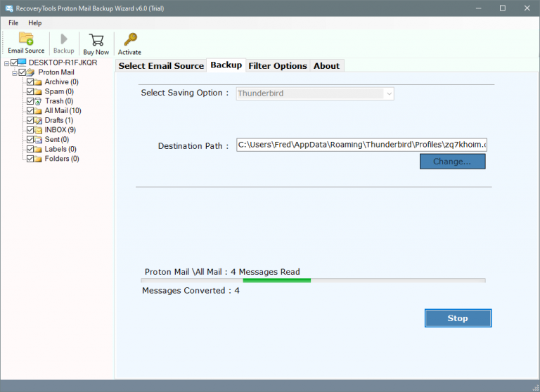Click the Trash recycle bin icon
Image resolution: width=540 pixels, height=392 pixels.
click(x=38, y=101)
